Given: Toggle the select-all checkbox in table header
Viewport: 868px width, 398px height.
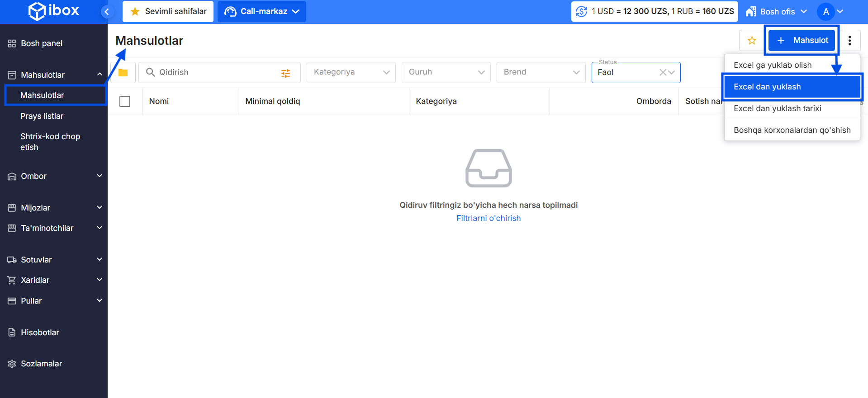Looking at the screenshot, I should [125, 101].
